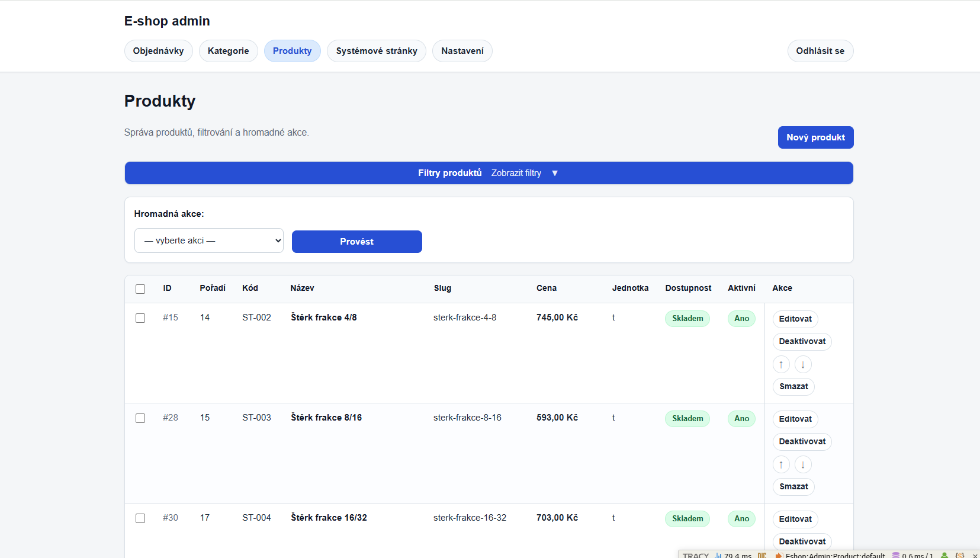Click the Cena column header
Viewport: 980px width, 558px height.
click(x=547, y=288)
